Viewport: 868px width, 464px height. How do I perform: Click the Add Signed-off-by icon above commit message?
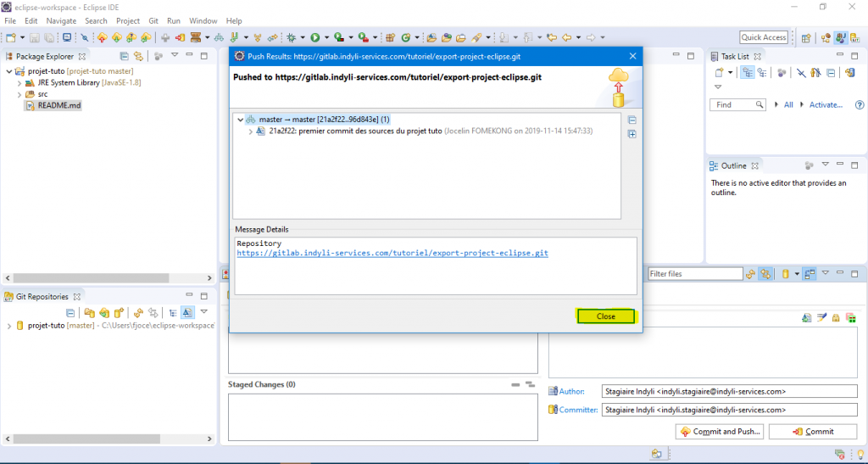pyautogui.click(x=821, y=317)
